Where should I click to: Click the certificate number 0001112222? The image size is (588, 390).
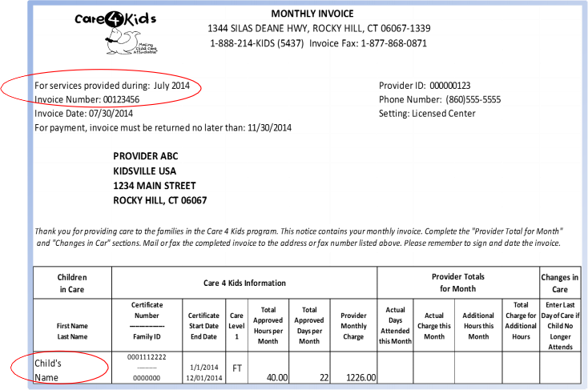point(147,357)
